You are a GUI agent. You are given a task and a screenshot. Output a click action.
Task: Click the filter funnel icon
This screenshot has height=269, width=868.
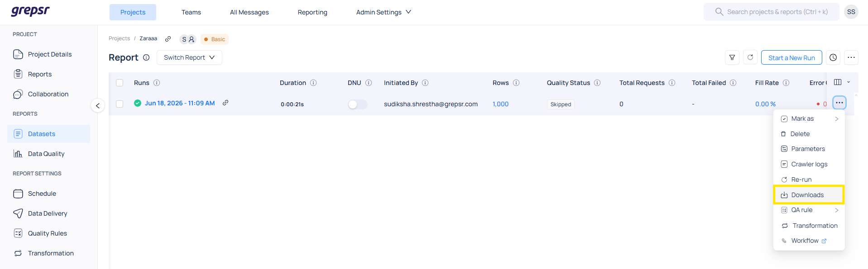732,57
